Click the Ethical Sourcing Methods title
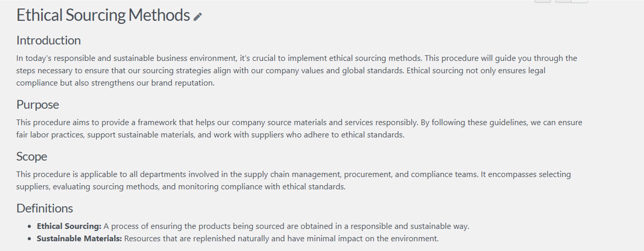The width and height of the screenshot is (644, 251). tap(103, 15)
